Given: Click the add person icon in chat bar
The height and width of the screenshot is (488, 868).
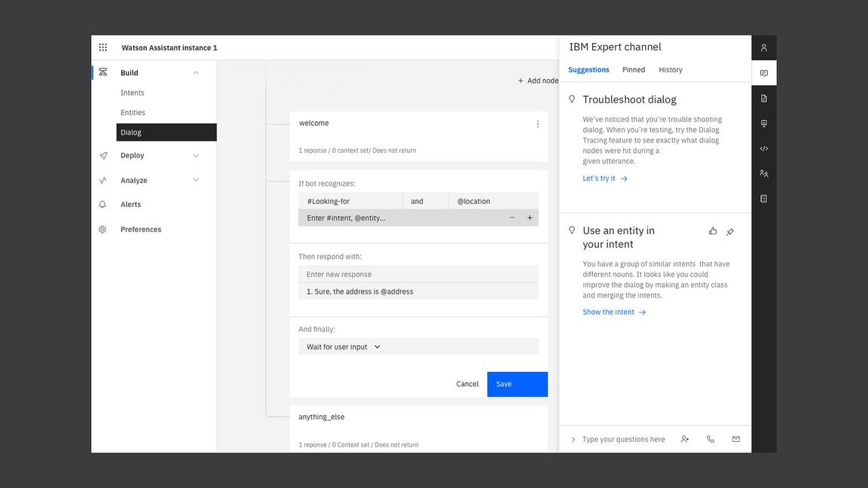Looking at the screenshot, I should tap(684, 439).
